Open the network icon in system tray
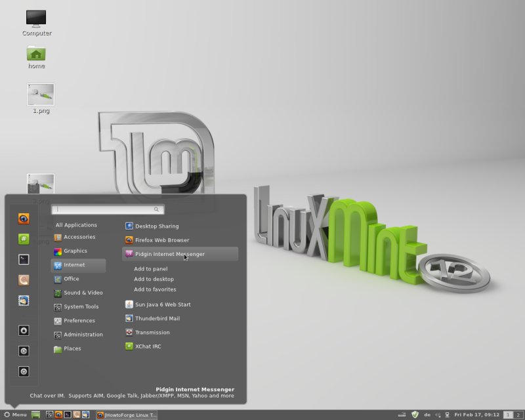 pos(447,415)
